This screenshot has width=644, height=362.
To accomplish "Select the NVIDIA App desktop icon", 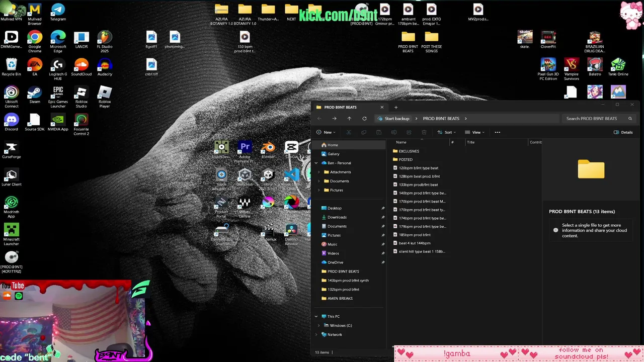I will coord(58,123).
